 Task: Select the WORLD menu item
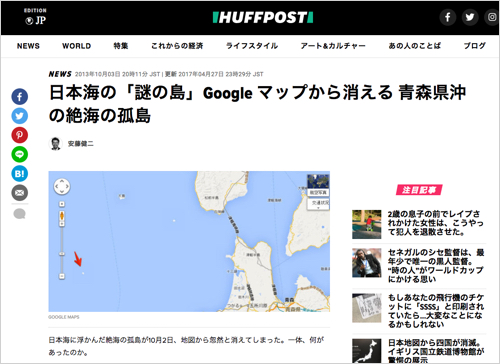[77, 46]
